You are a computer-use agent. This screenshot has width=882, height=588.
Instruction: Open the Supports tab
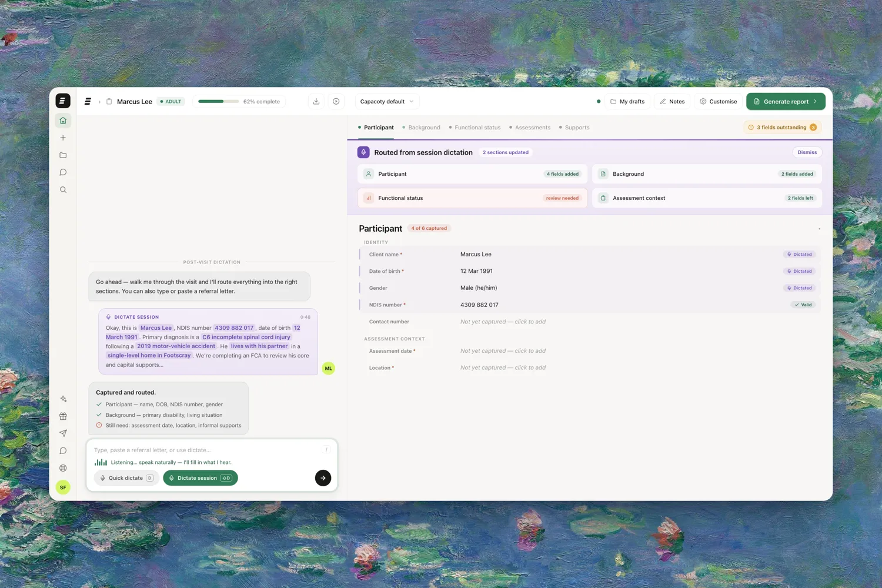coord(574,128)
